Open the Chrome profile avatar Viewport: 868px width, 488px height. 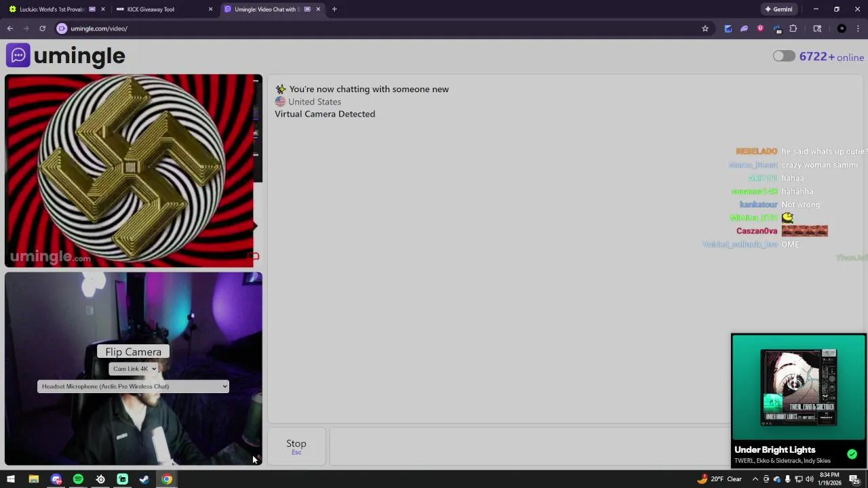click(842, 28)
